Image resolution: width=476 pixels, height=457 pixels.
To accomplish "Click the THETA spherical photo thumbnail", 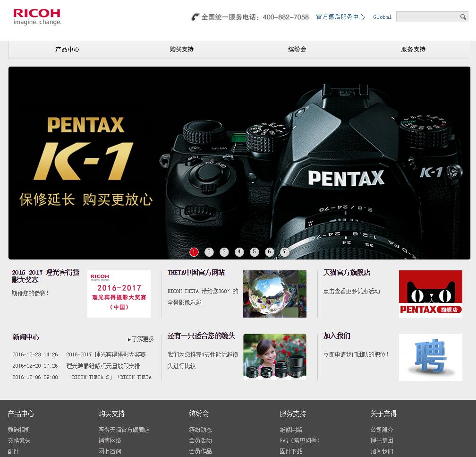I will [275, 294].
